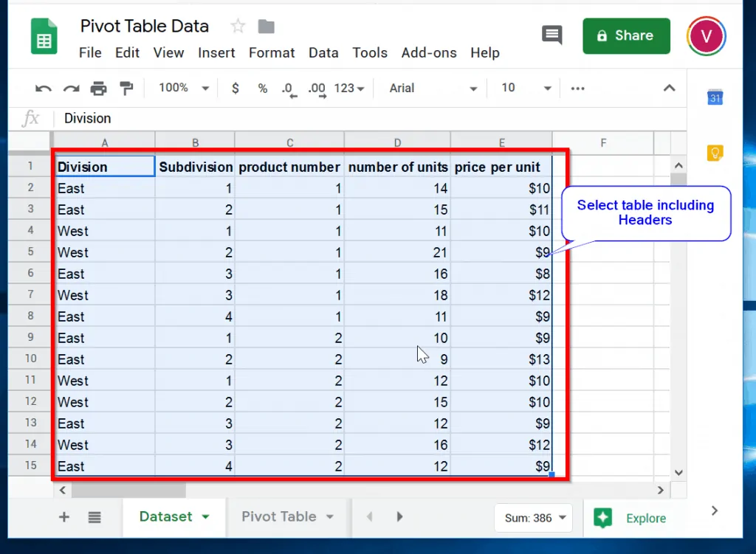This screenshot has height=554, width=756.
Task: Open the font size dropdown
Action: pyautogui.click(x=524, y=88)
